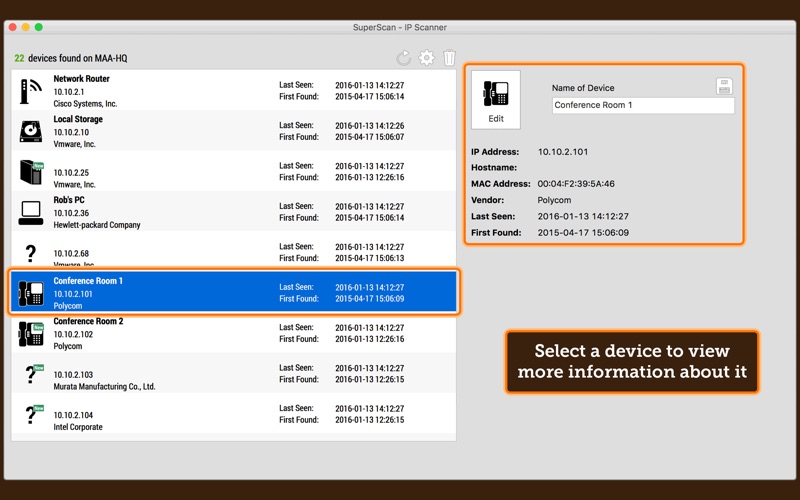Screen dimensions: 800x500
Task: Click the question mark icon for 10.10.2.103
Action: (31, 375)
